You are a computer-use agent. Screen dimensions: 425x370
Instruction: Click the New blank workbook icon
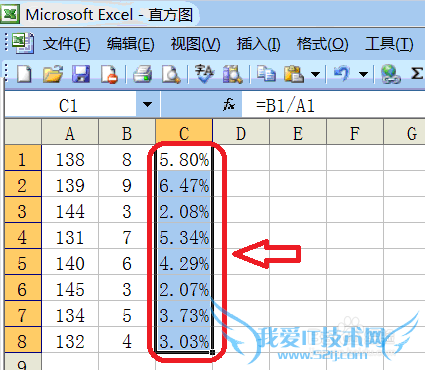(x=24, y=74)
